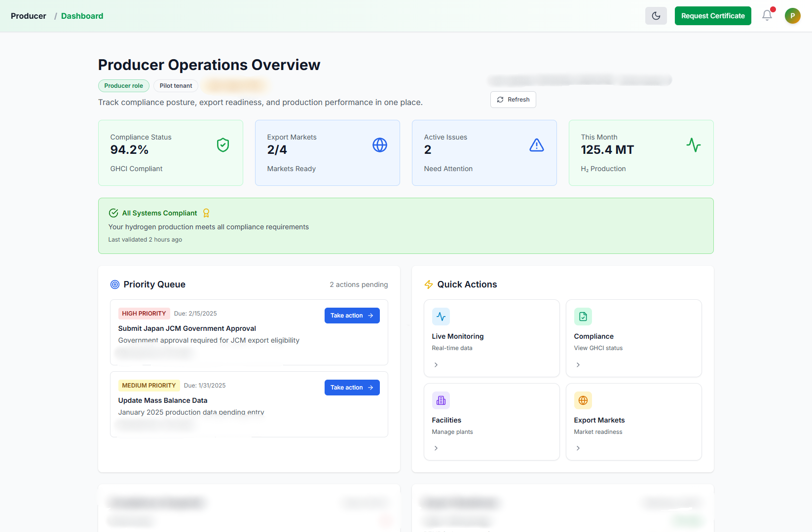Click the warning triangle on Active Issues card

pos(536,145)
